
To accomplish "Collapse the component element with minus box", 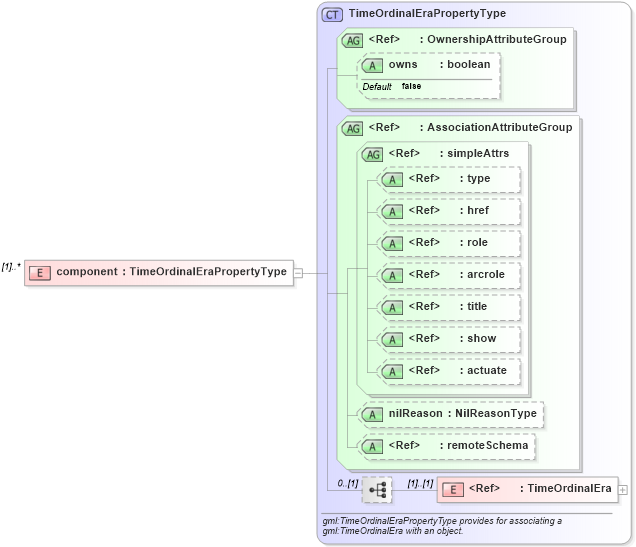I will pos(298,273).
